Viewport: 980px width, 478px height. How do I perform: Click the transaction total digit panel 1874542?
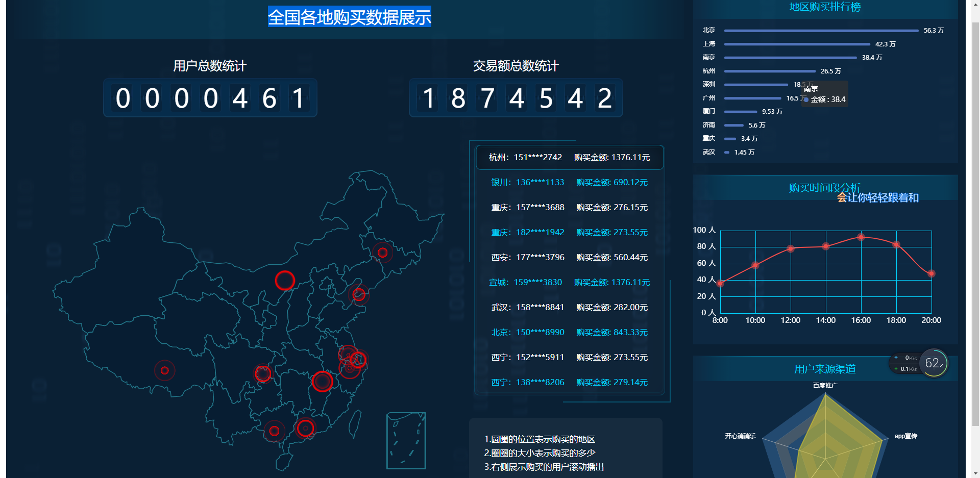click(x=516, y=98)
